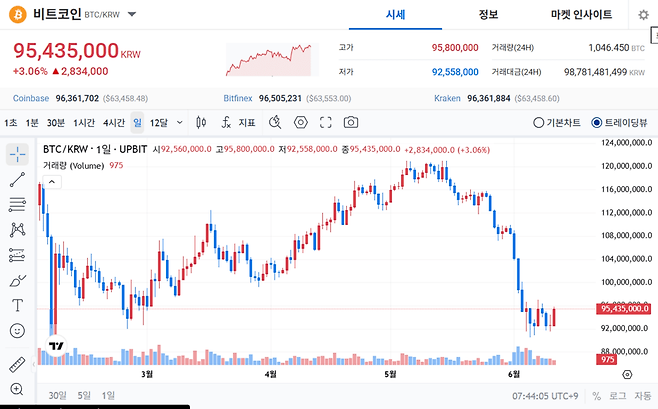Select the ruler measure tool
The image size is (658, 409).
[17, 364]
